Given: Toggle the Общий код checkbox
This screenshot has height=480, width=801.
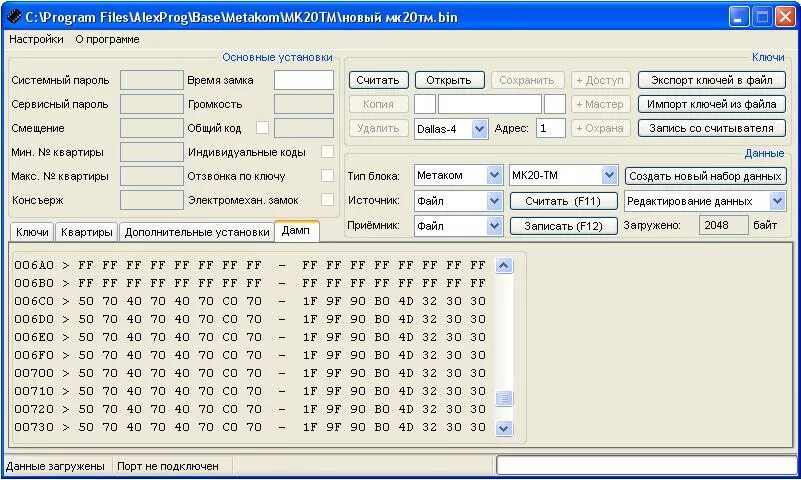Looking at the screenshot, I should point(262,128).
